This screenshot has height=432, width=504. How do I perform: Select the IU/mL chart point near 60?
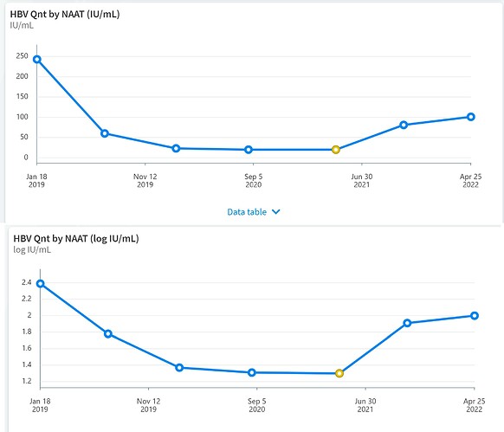point(105,133)
